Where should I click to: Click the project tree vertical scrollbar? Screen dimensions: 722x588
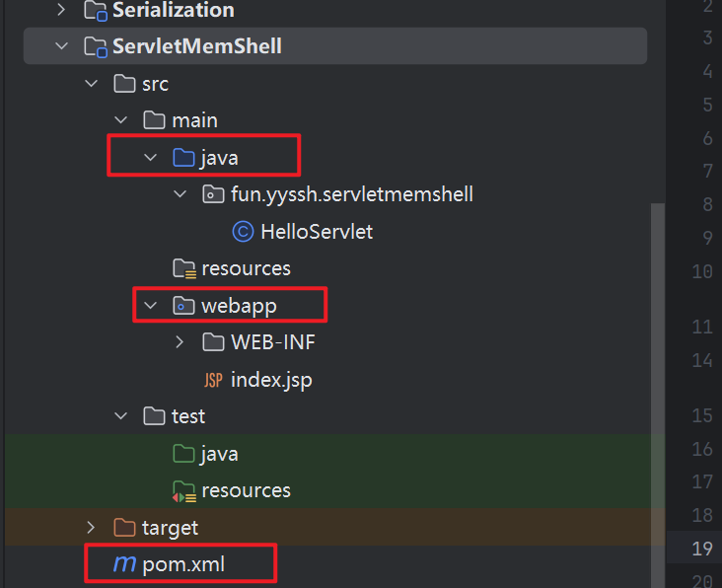point(658,396)
